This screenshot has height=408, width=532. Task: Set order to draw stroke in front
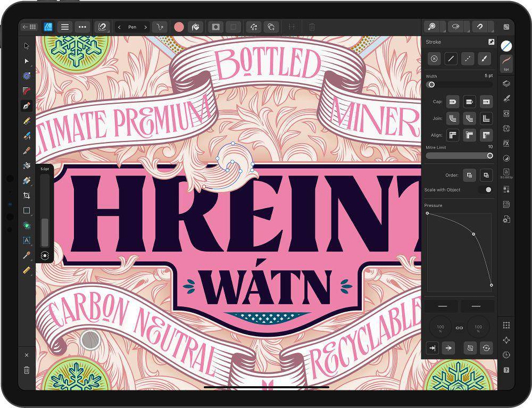pos(486,175)
